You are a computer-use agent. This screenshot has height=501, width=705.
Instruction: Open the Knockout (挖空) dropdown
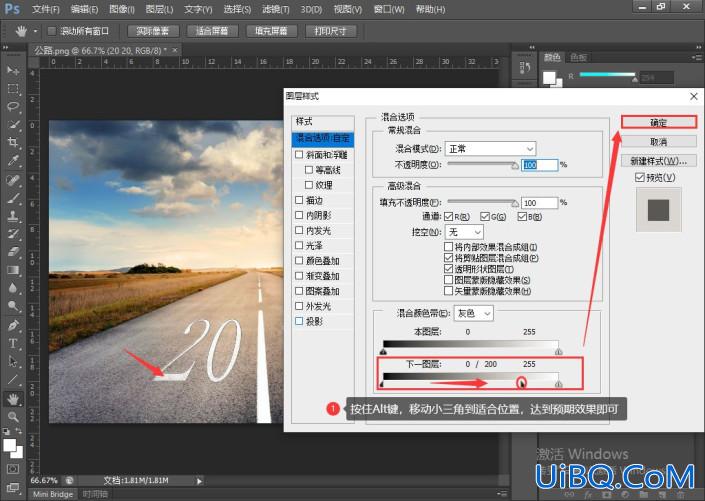point(464,232)
